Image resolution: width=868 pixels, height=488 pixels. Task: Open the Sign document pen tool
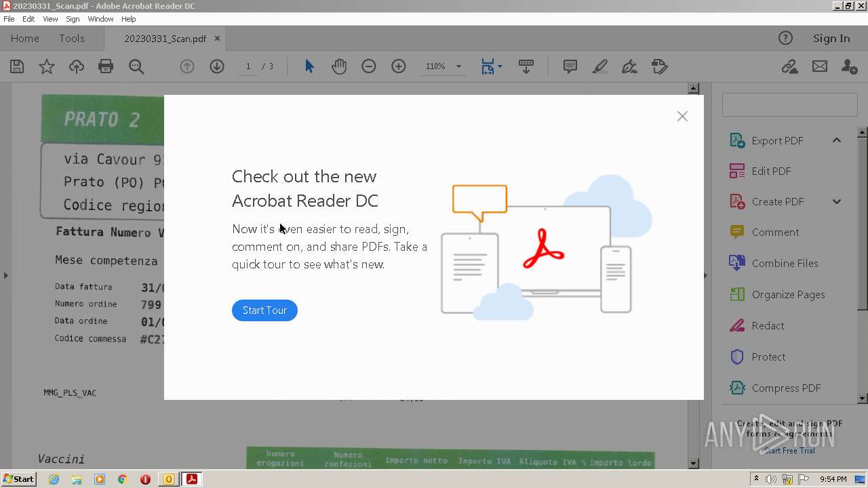[x=630, y=66]
